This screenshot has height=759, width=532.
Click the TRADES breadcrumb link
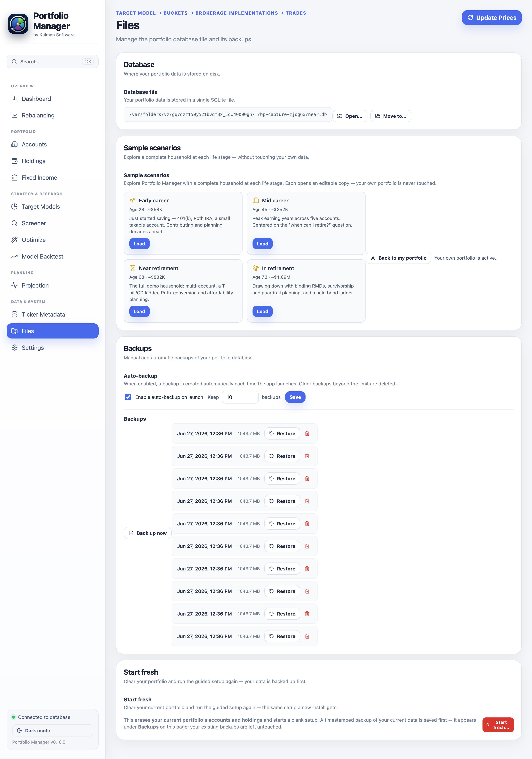point(296,13)
